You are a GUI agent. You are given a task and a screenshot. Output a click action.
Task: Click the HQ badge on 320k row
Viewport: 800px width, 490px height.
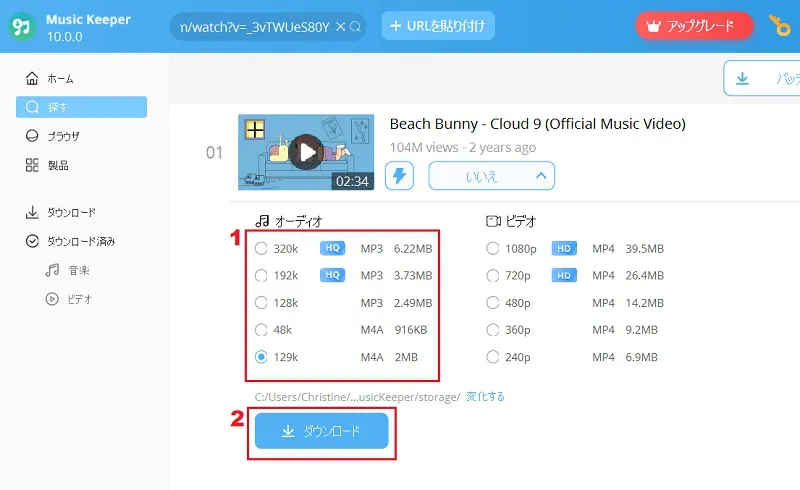pos(332,248)
